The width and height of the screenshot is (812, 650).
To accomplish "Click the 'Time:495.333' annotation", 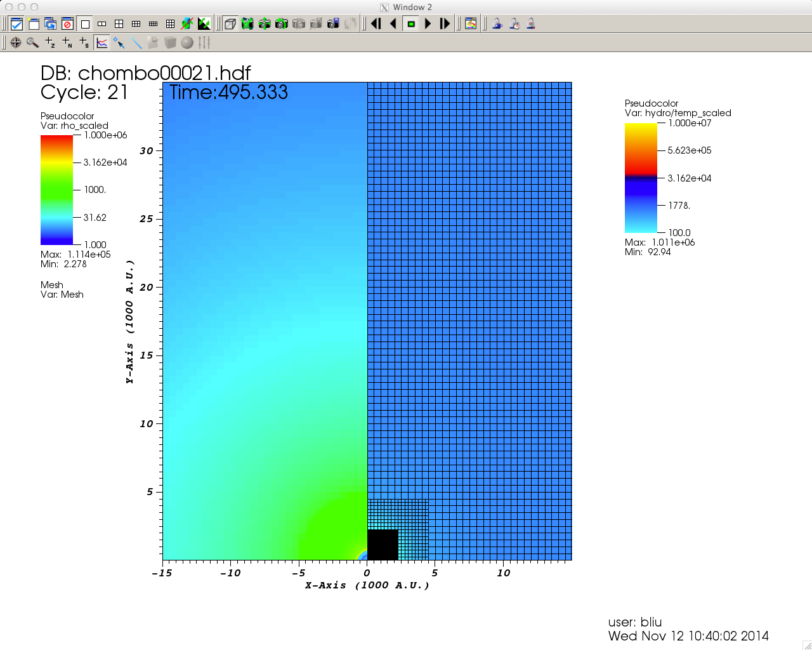I will pos(228,92).
